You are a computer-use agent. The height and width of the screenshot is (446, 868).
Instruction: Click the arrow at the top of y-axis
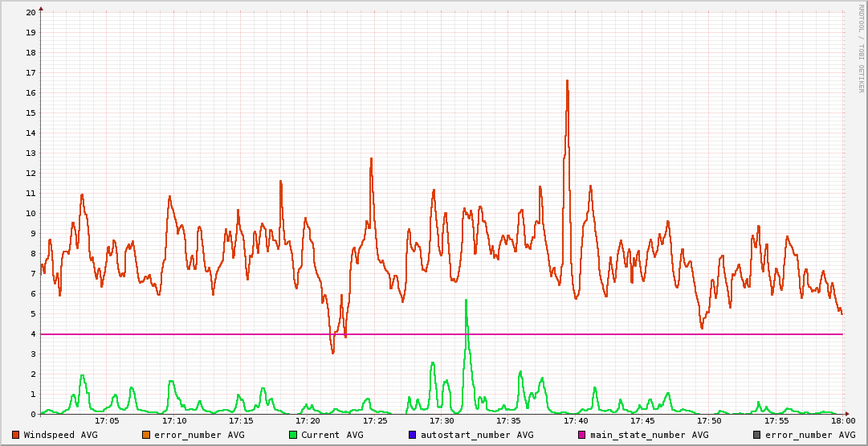41,8
